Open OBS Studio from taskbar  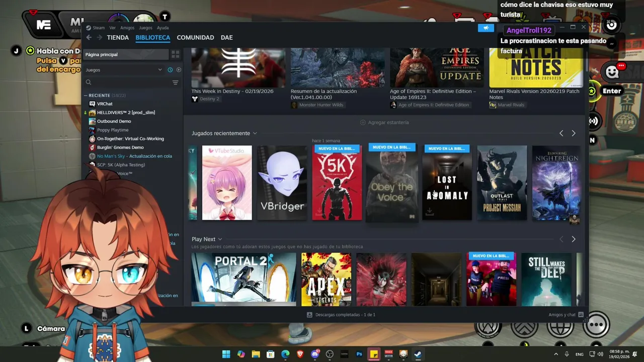pyautogui.click(x=330, y=354)
